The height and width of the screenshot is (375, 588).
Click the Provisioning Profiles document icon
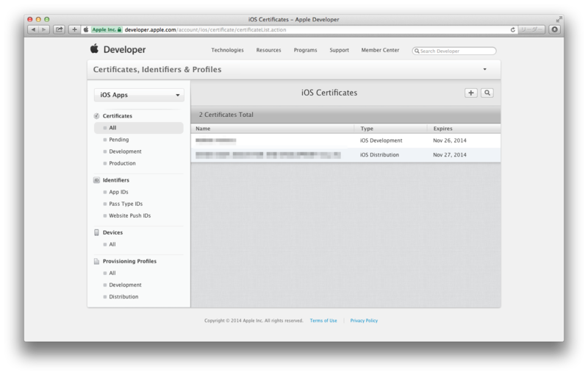(x=96, y=261)
